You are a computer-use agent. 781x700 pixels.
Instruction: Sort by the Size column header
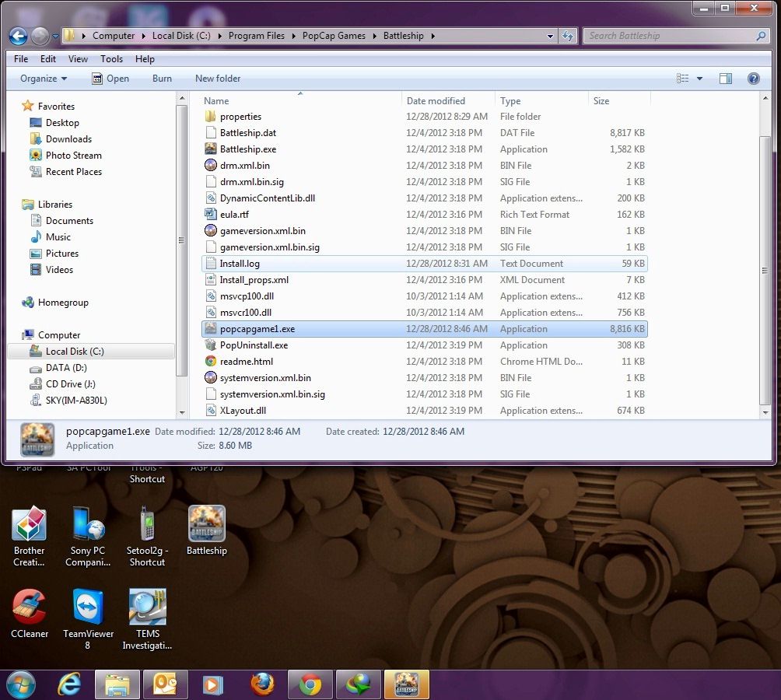pos(619,100)
